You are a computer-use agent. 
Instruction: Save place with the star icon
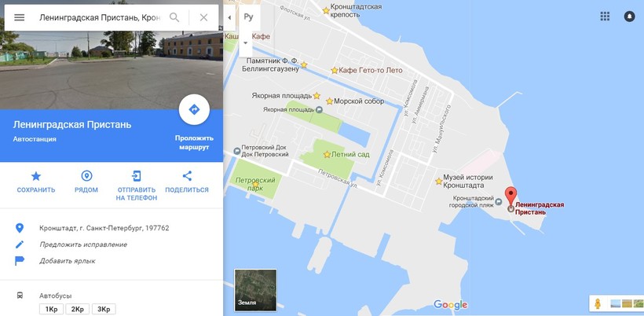[x=36, y=176]
